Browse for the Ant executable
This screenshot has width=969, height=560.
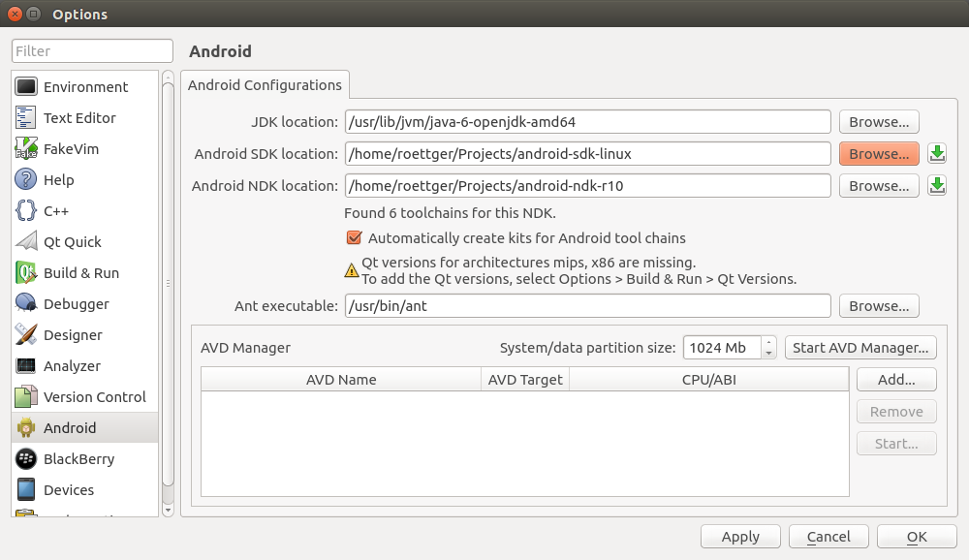[x=879, y=306]
